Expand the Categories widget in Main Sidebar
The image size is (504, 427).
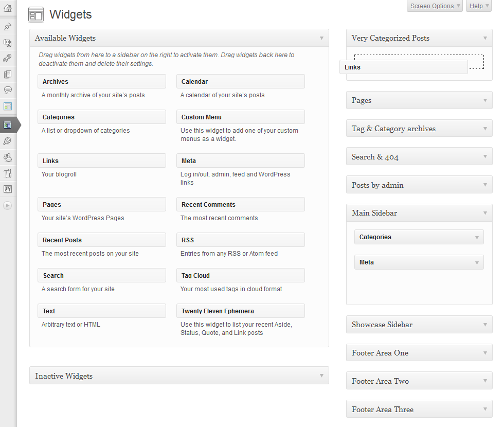click(477, 238)
